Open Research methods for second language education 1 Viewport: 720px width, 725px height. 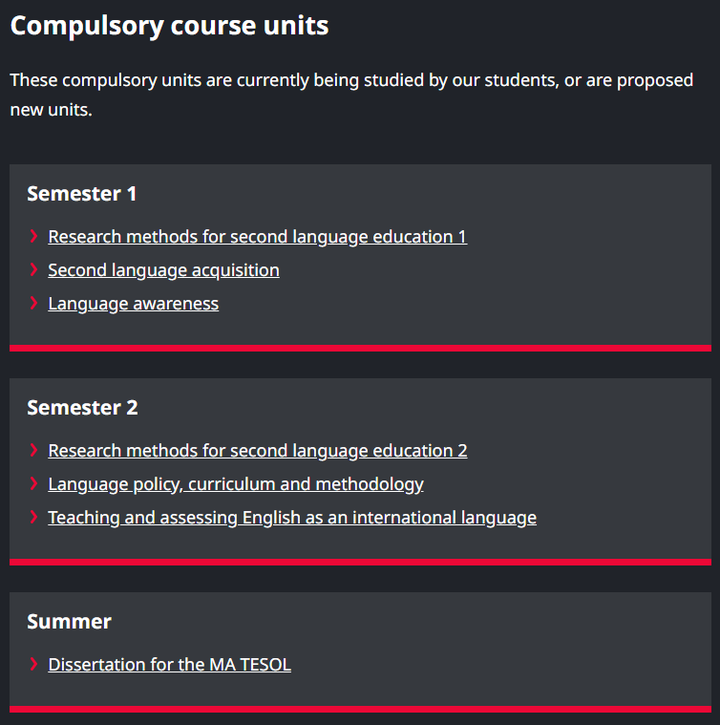coord(257,237)
